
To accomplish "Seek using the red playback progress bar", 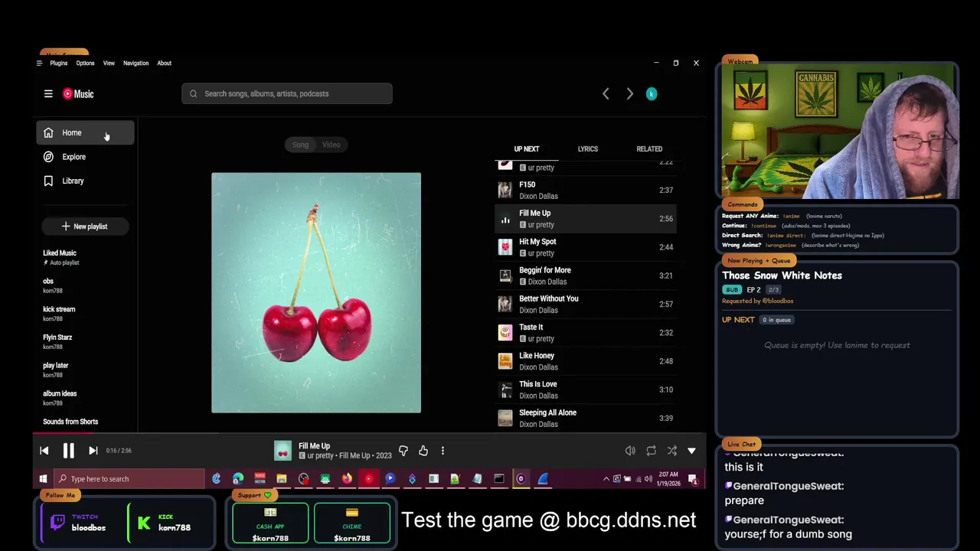I will (x=369, y=433).
